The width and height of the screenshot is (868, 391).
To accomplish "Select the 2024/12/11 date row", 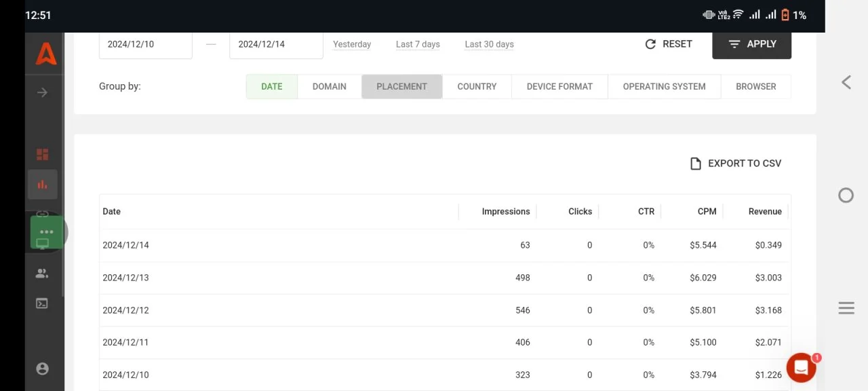I will 445,343.
